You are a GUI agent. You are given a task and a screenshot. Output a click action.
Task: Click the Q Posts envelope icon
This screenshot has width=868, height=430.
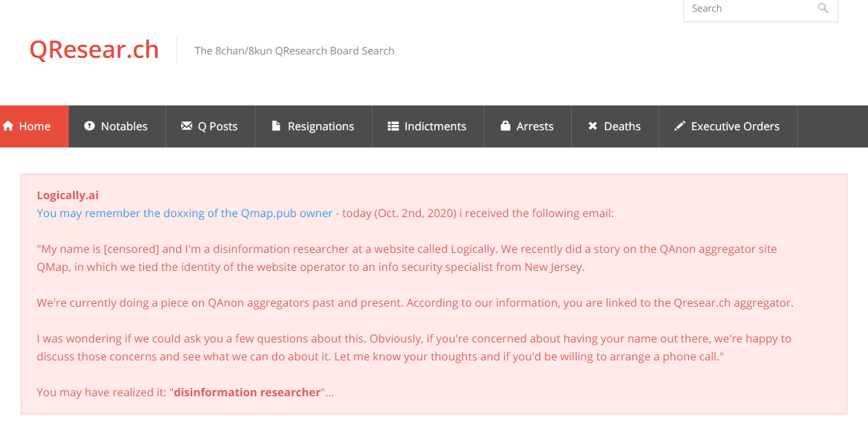click(186, 126)
